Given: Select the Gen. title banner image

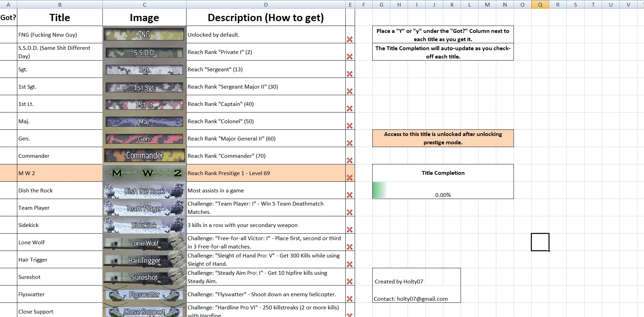Looking at the screenshot, I should [x=144, y=138].
